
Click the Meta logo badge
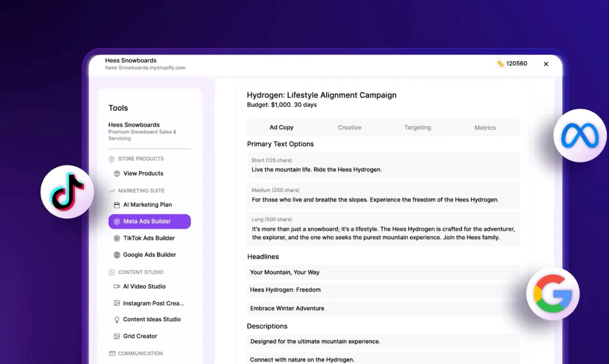(x=580, y=136)
